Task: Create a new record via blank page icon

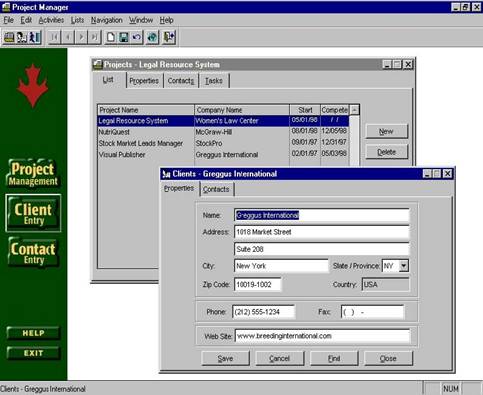Action: click(111, 37)
